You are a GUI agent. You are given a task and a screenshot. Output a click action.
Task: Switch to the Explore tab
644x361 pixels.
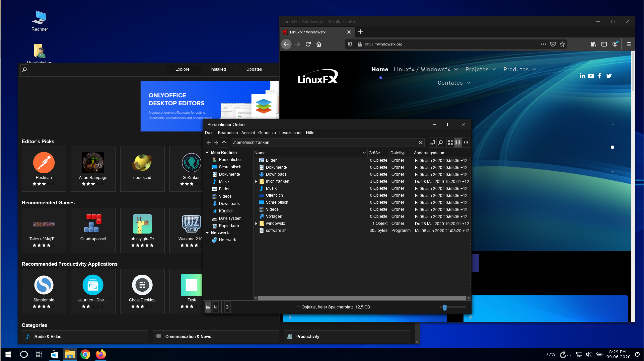click(182, 69)
